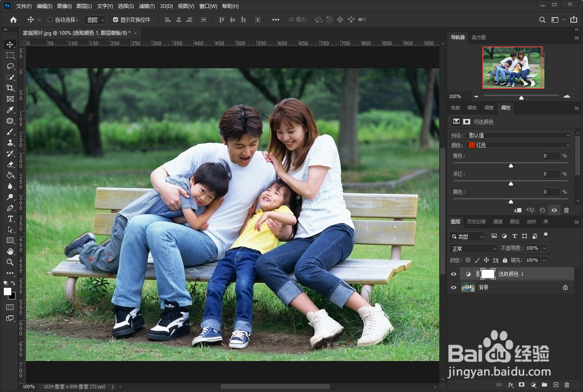The height and width of the screenshot is (392, 583).
Task: Select the Eyedropper tool
Action: pos(10,110)
